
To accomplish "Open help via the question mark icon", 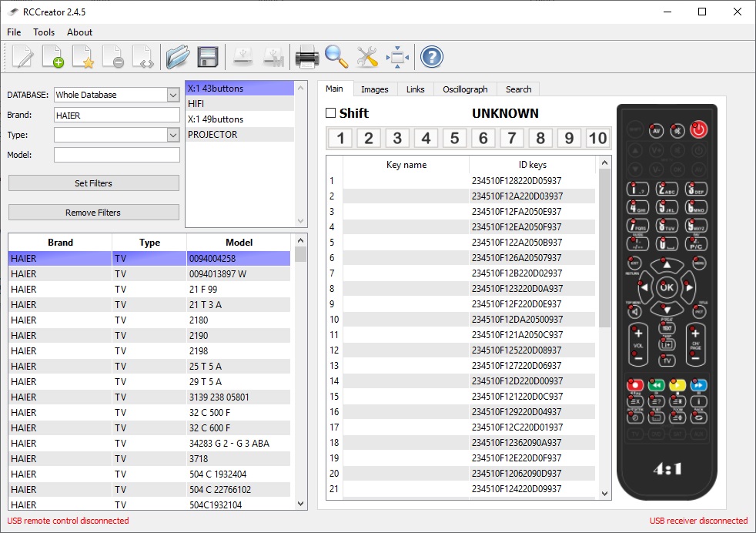I will [x=430, y=56].
